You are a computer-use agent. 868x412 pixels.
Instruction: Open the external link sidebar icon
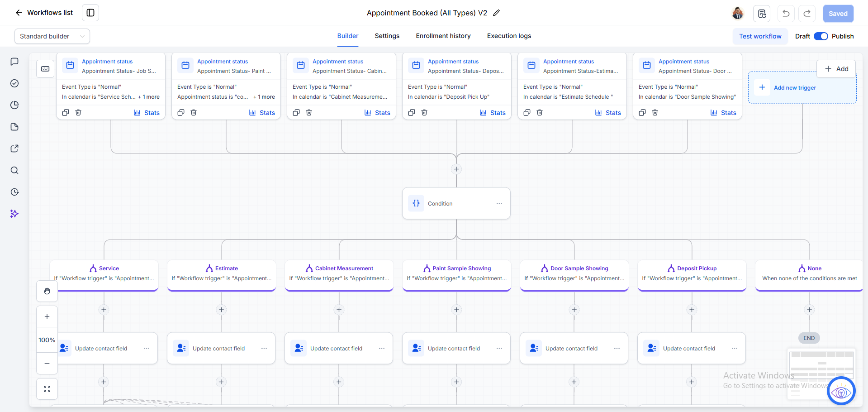click(x=14, y=149)
